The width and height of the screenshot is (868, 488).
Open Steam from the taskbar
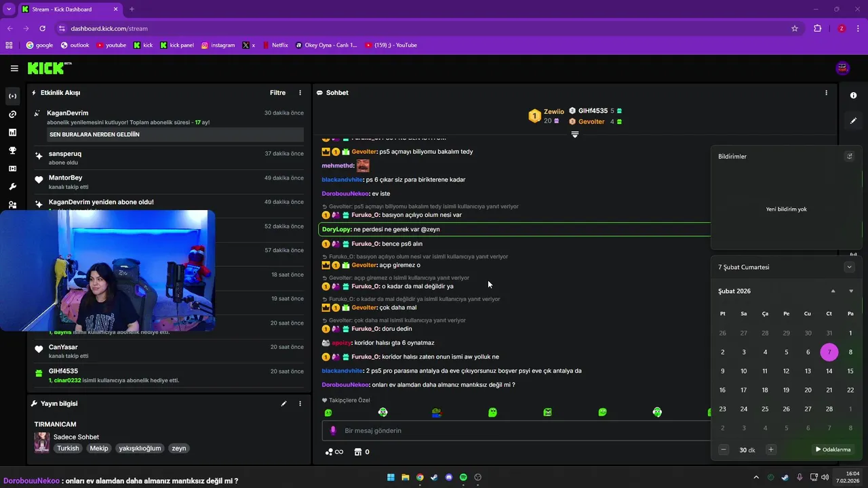click(435, 477)
